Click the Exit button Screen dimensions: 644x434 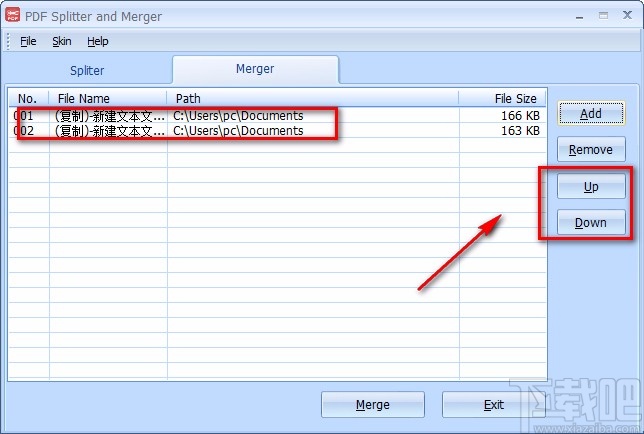click(x=493, y=404)
